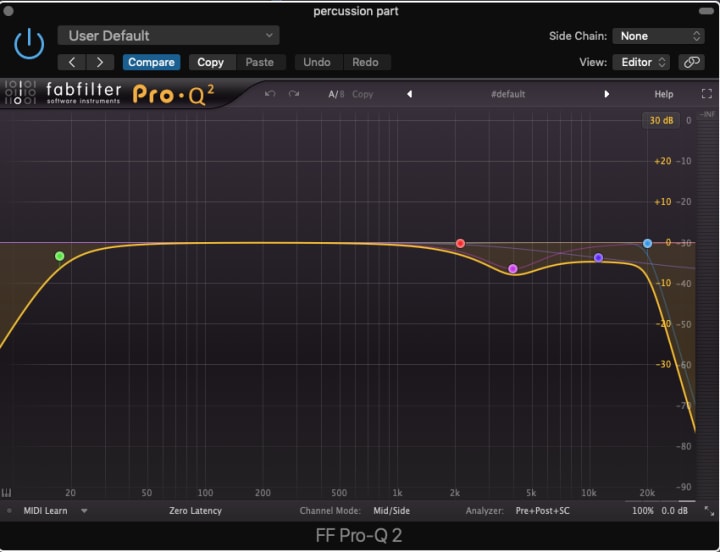This screenshot has width=720, height=552.
Task: Click the window pill button at top right
Action: pyautogui.click(x=706, y=11)
